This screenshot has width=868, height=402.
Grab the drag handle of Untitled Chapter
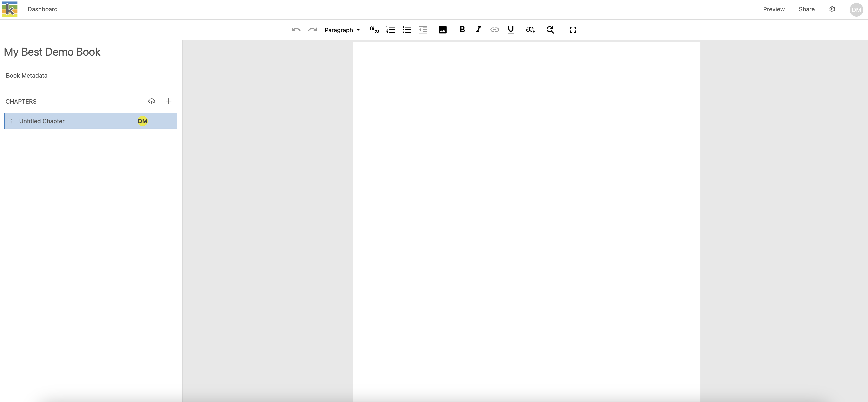pyautogui.click(x=10, y=121)
